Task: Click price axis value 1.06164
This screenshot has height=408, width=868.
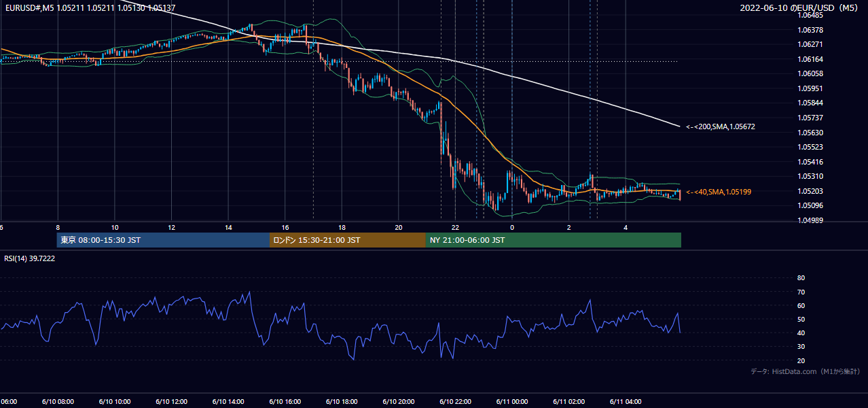Action: pyautogui.click(x=810, y=59)
